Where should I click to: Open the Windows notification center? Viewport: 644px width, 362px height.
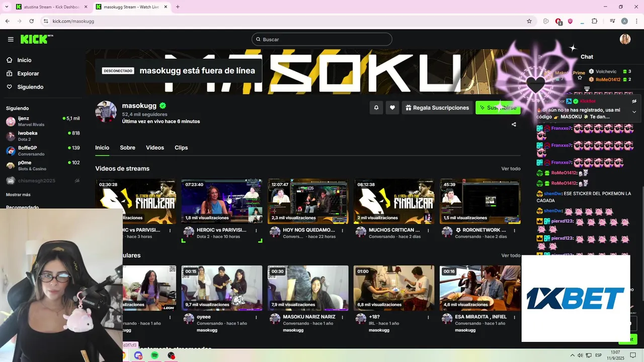[x=633, y=355]
